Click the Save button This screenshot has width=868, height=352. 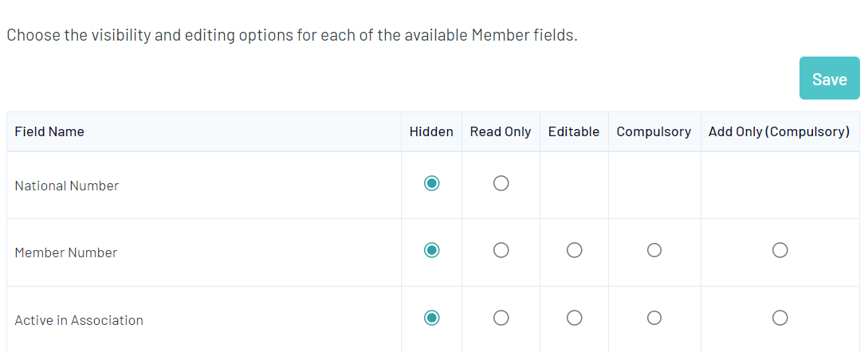[x=829, y=79]
